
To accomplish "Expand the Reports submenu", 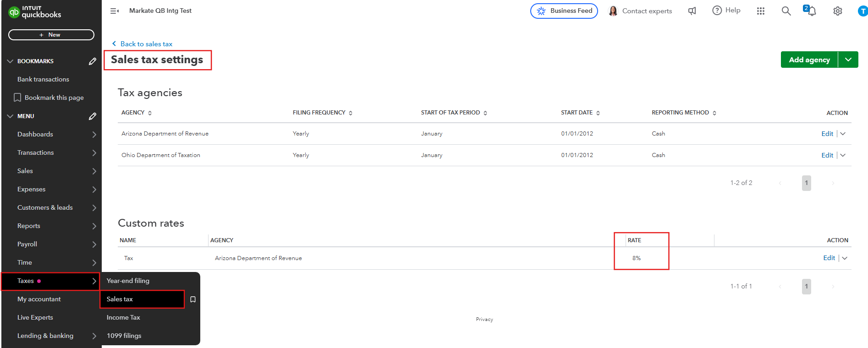I will 94,226.
